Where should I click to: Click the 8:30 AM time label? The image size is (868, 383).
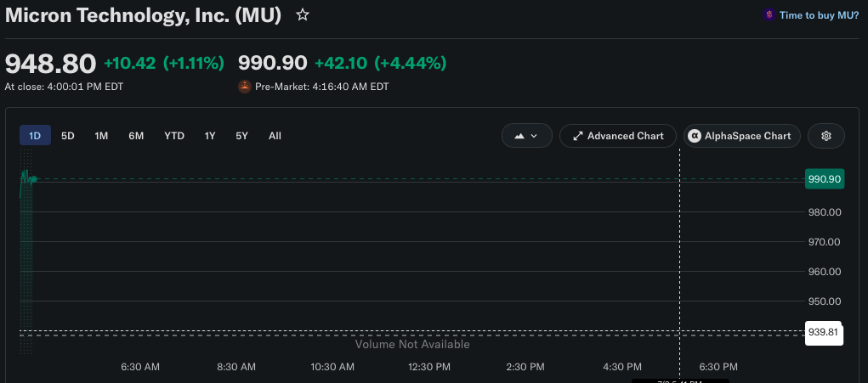pos(236,367)
